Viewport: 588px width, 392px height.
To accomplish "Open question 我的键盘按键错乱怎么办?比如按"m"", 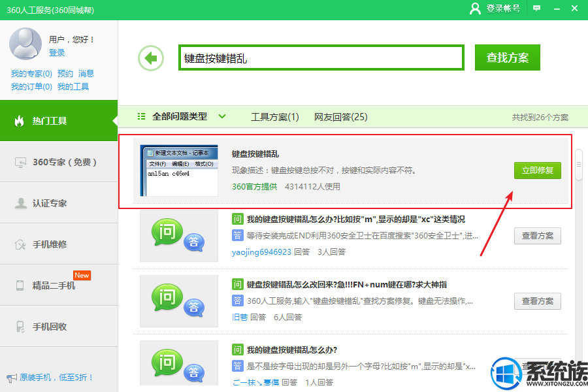I will 356,219.
